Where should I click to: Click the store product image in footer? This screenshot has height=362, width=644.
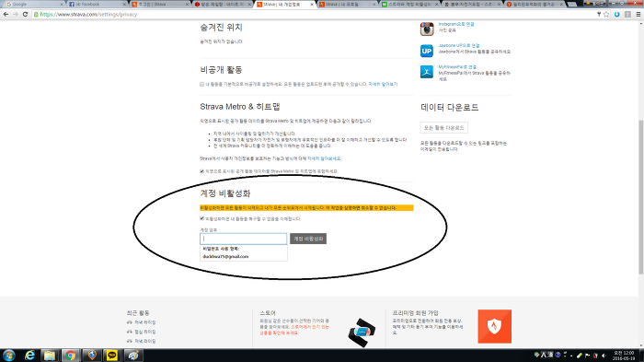[x=362, y=332]
